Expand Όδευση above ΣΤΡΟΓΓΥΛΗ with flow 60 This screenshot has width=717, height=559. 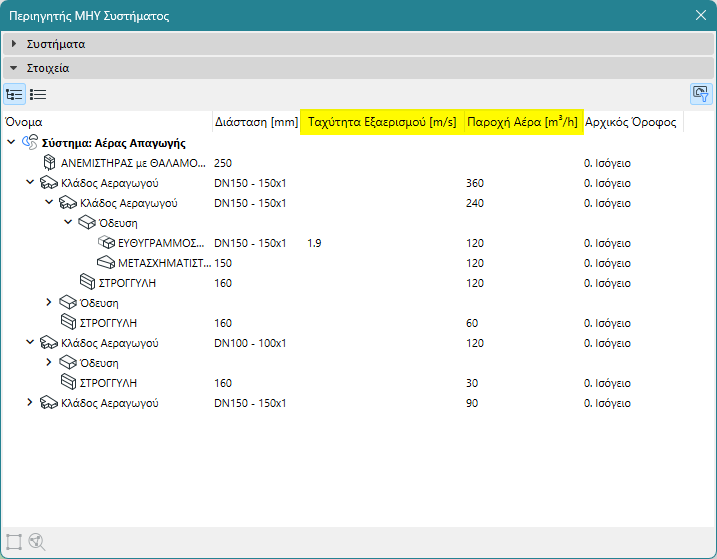pyautogui.click(x=49, y=302)
